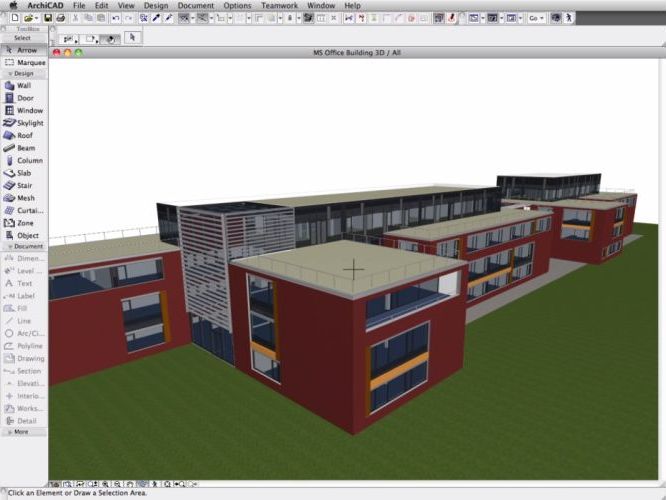Select the Line tool

(24, 321)
